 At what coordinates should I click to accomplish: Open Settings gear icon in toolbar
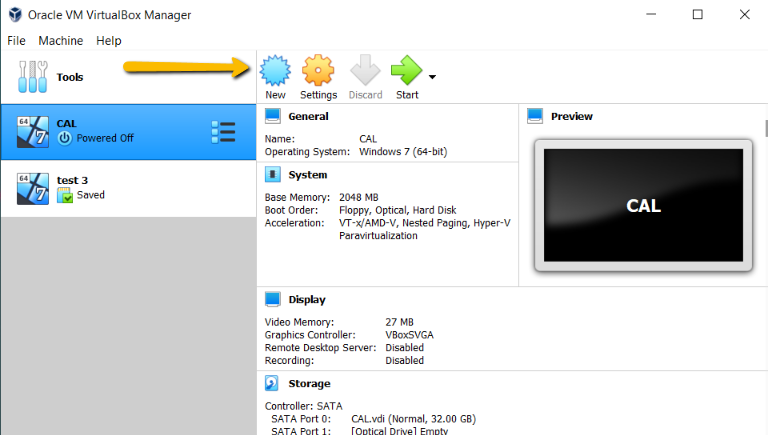(x=318, y=70)
